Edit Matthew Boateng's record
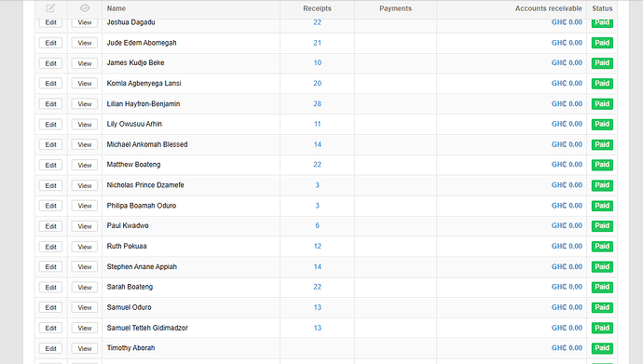 pos(50,165)
